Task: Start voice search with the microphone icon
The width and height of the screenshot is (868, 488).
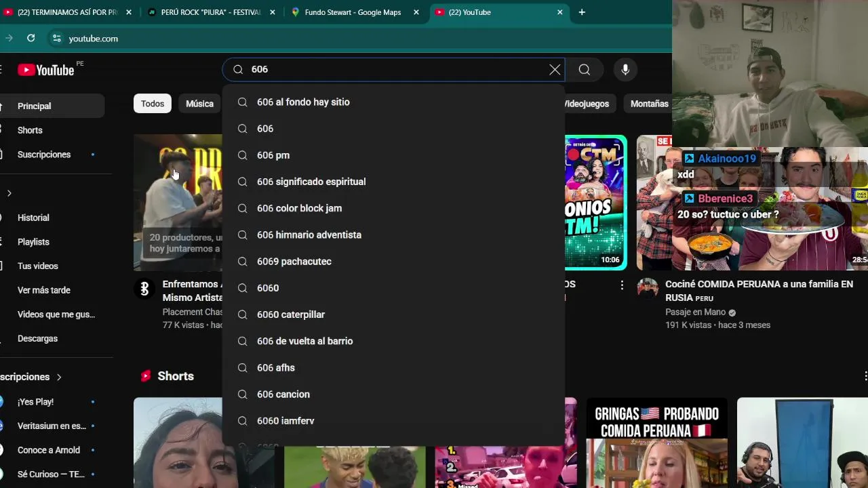Action: click(625, 69)
